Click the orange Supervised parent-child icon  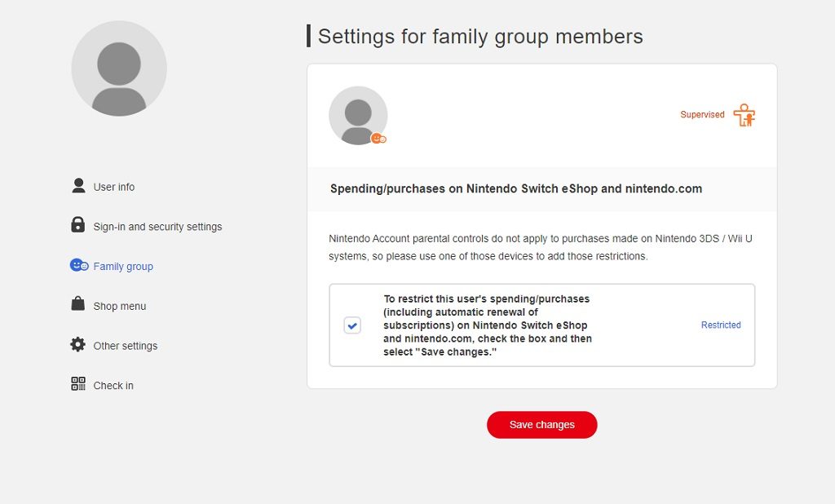[x=744, y=114]
